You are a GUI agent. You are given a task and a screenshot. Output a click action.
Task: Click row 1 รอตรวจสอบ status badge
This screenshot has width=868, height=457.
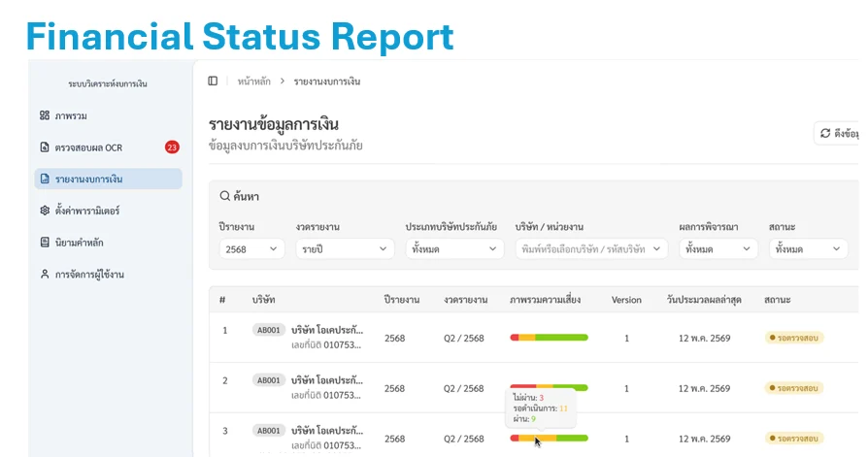(x=794, y=338)
